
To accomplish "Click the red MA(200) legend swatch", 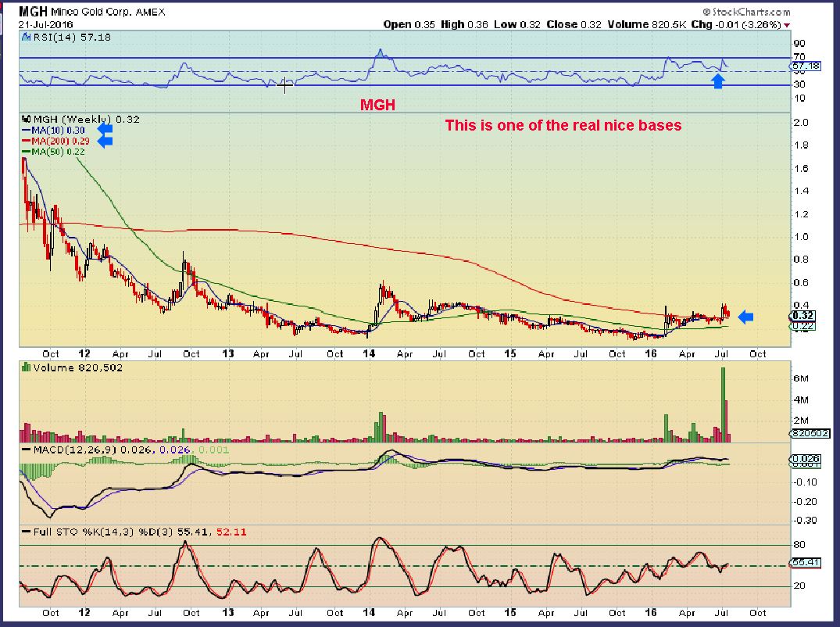I will pyautogui.click(x=26, y=141).
